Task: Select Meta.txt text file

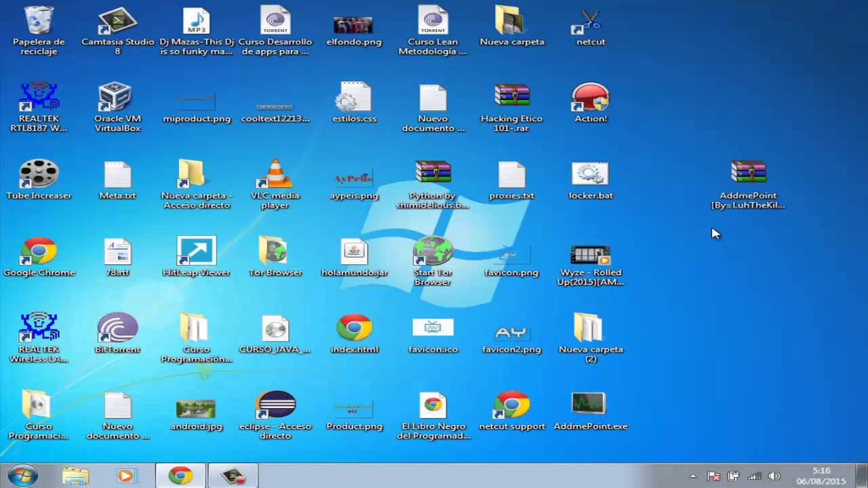Action: (117, 175)
